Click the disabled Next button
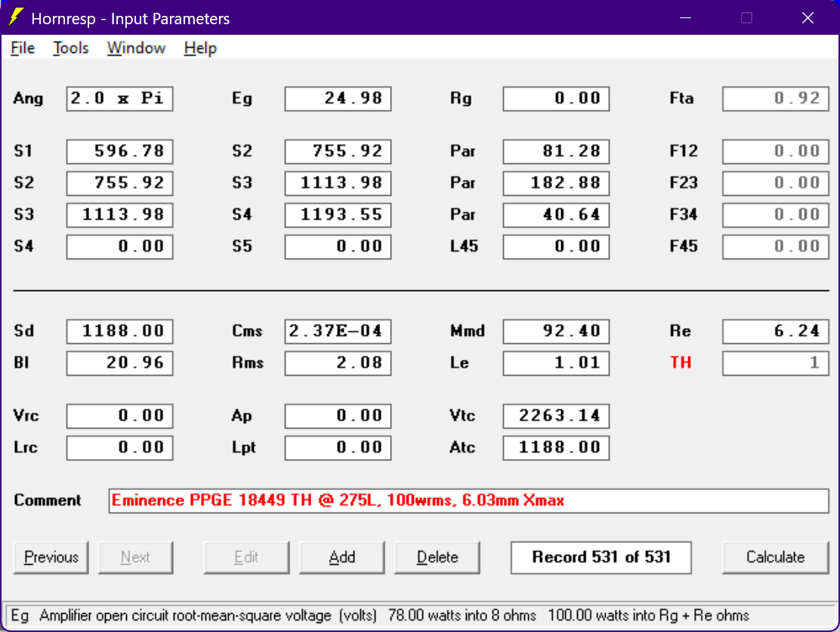This screenshot has width=840, height=632. pyautogui.click(x=135, y=557)
